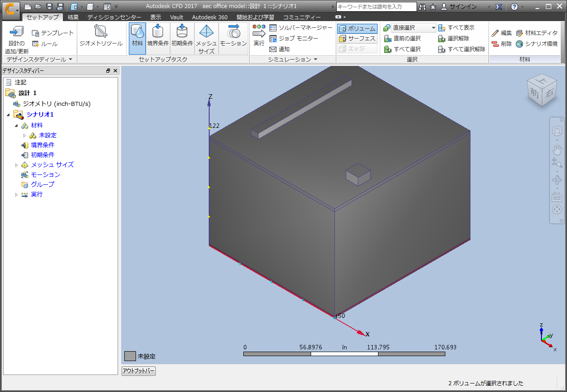This screenshot has width=567, height=392.
Task: Click the 実行 solve button
Action: pyautogui.click(x=259, y=36)
